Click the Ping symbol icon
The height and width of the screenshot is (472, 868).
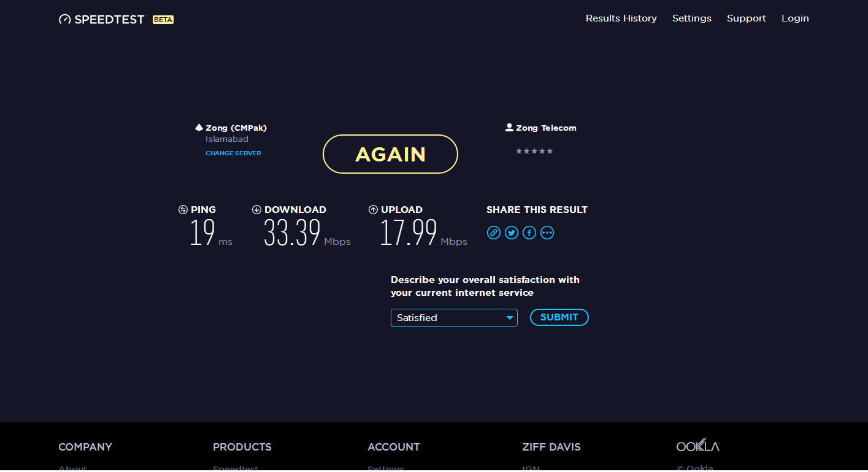[x=183, y=209]
